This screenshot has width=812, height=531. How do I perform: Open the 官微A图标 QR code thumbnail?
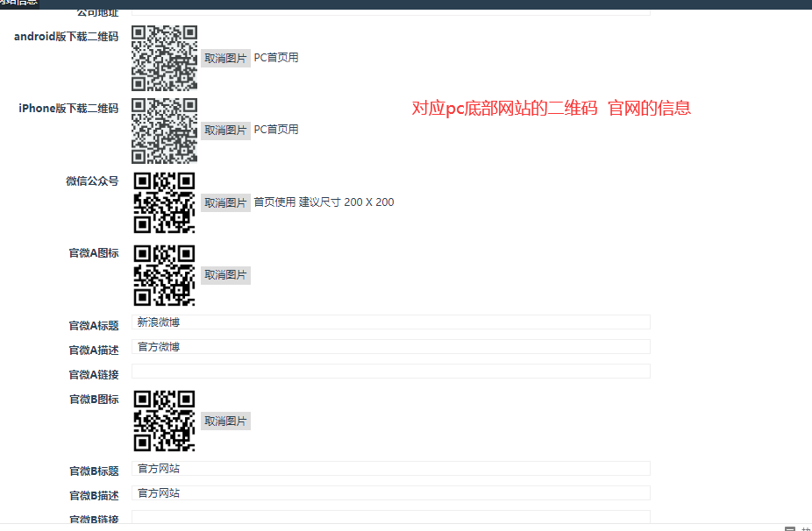pyautogui.click(x=164, y=275)
